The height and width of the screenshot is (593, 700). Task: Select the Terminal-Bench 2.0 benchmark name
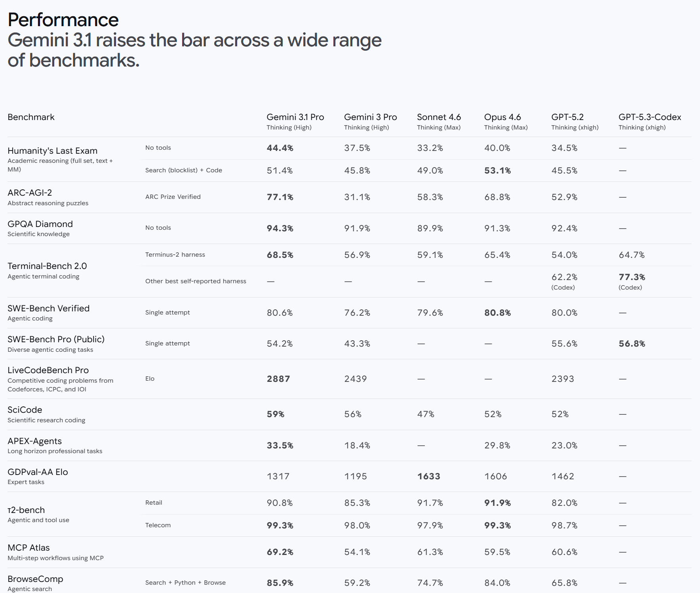(x=47, y=266)
